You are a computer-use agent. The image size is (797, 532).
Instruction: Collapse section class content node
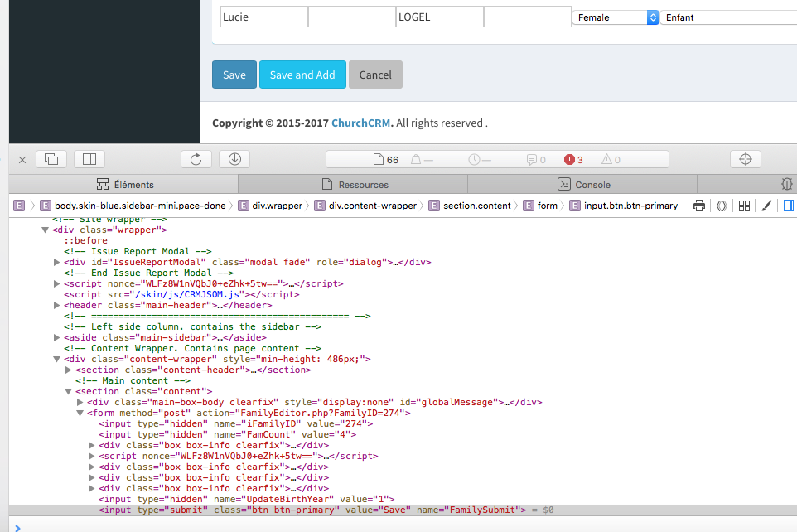coord(68,392)
